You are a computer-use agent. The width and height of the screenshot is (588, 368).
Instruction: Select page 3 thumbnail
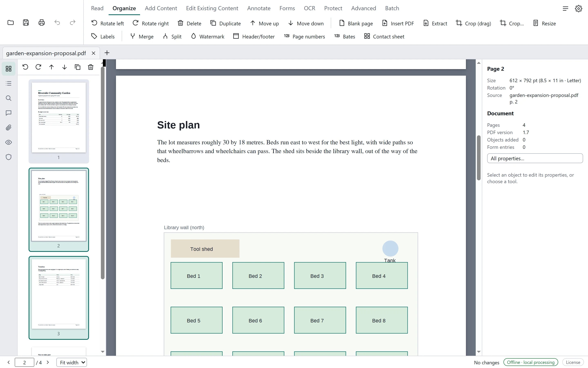point(59,298)
